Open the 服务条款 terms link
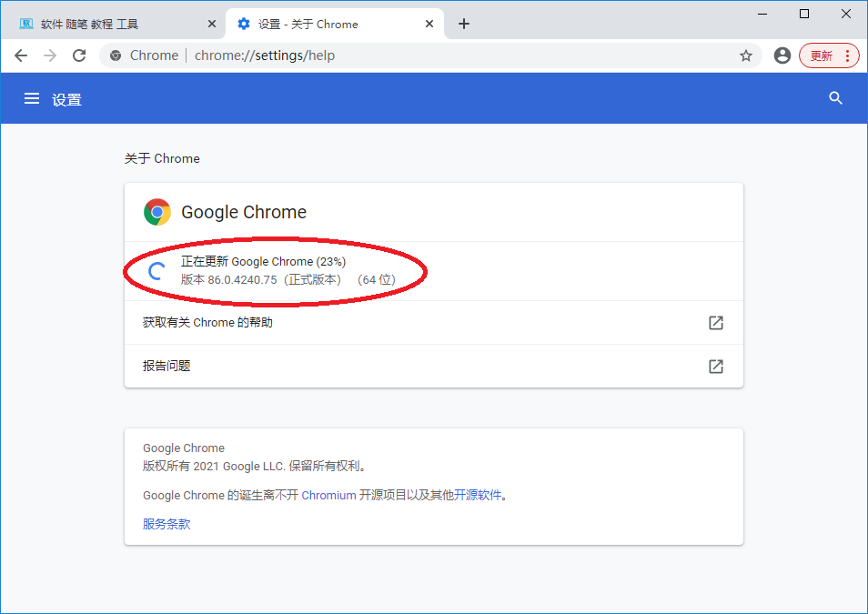 pos(167,524)
